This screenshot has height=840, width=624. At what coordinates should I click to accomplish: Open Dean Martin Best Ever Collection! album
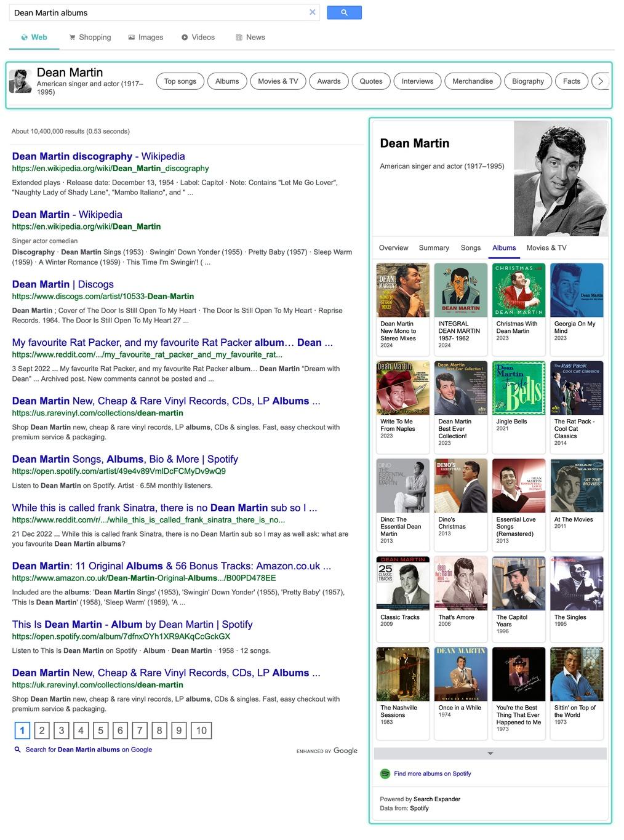[x=461, y=407]
